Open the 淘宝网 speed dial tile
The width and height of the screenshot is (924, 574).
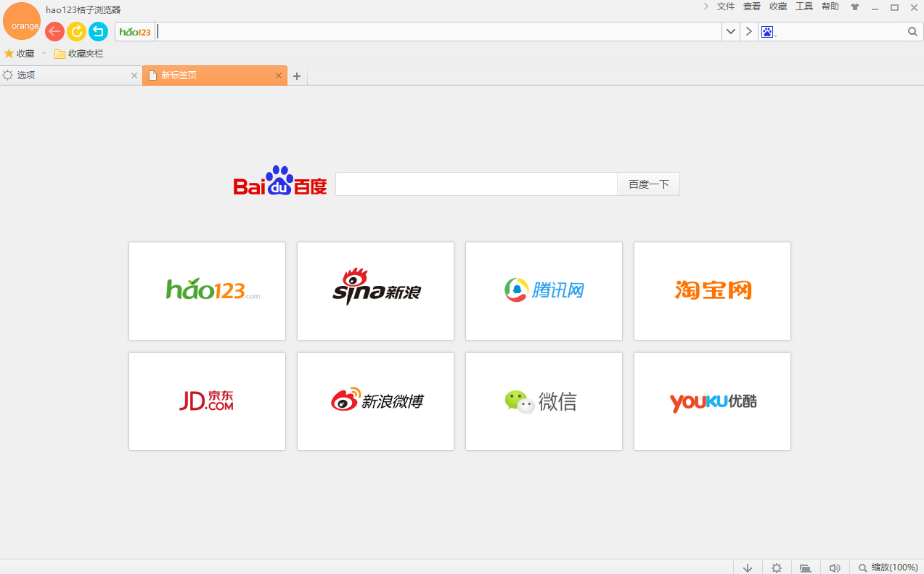pyautogui.click(x=712, y=291)
